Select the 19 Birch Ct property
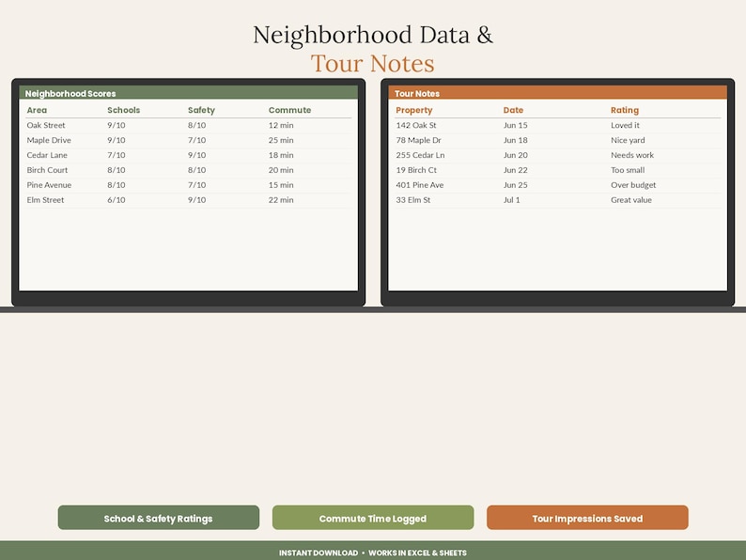Image resolution: width=746 pixels, height=560 pixels. 416,170
